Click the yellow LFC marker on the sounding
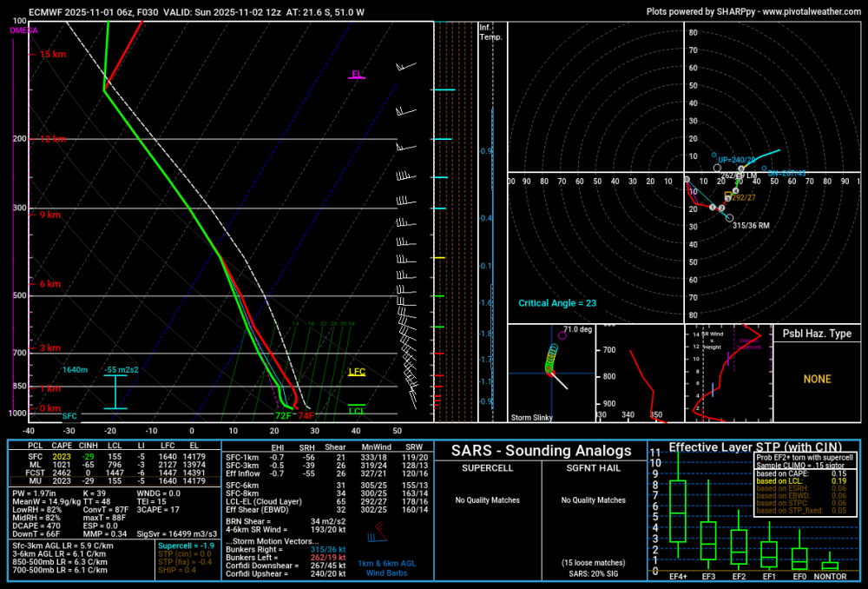This screenshot has height=589, width=868. click(355, 372)
